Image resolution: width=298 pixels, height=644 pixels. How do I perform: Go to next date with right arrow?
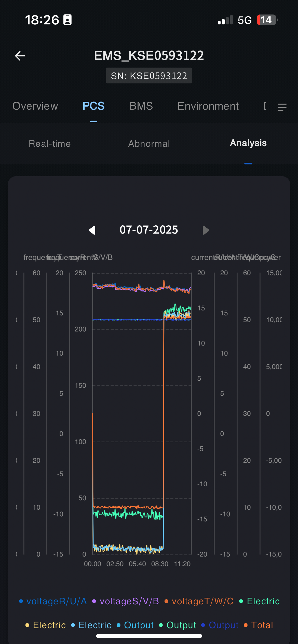coord(206,230)
